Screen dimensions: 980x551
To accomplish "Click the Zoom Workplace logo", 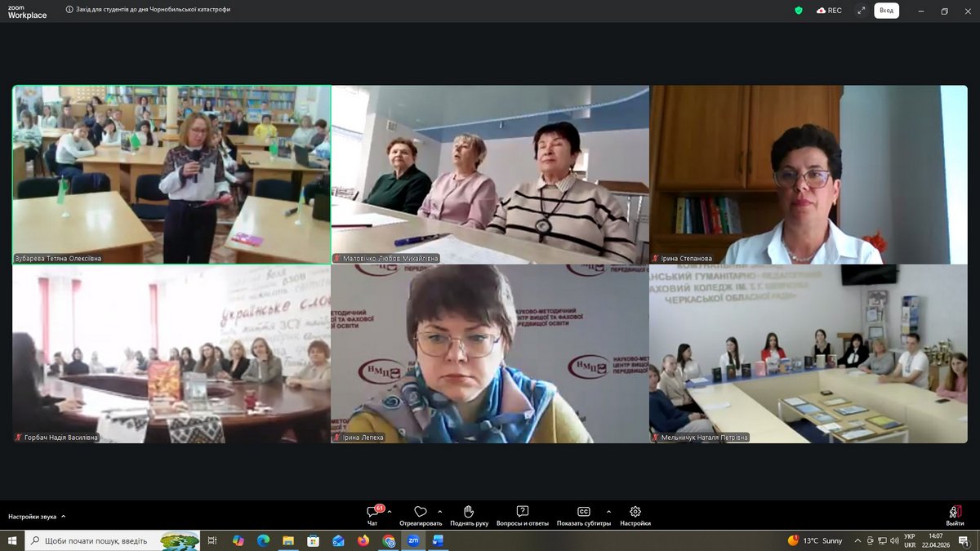I will (x=27, y=11).
